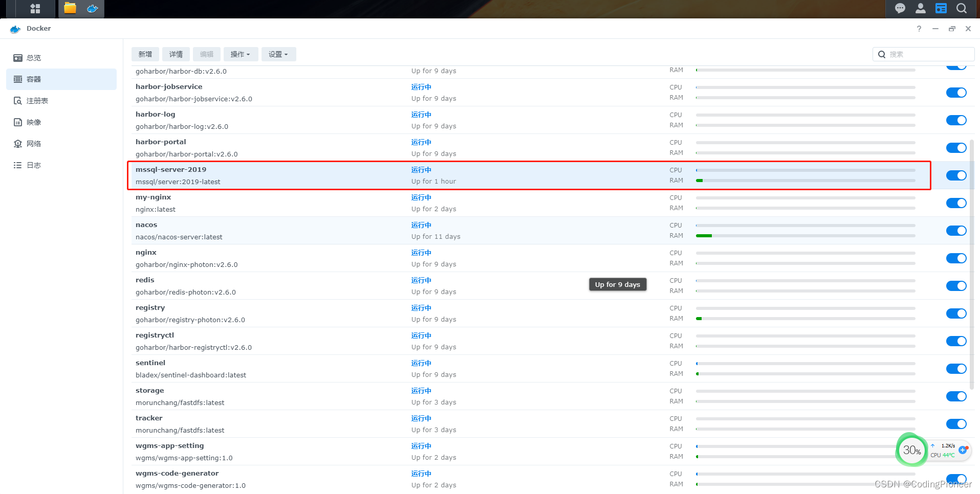980x494 pixels.
Task: Open the 设置 (Settings) dropdown menu
Action: click(x=278, y=54)
